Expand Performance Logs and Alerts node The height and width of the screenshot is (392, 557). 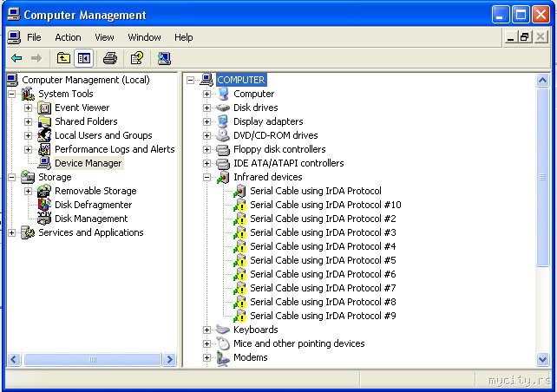click(x=28, y=149)
